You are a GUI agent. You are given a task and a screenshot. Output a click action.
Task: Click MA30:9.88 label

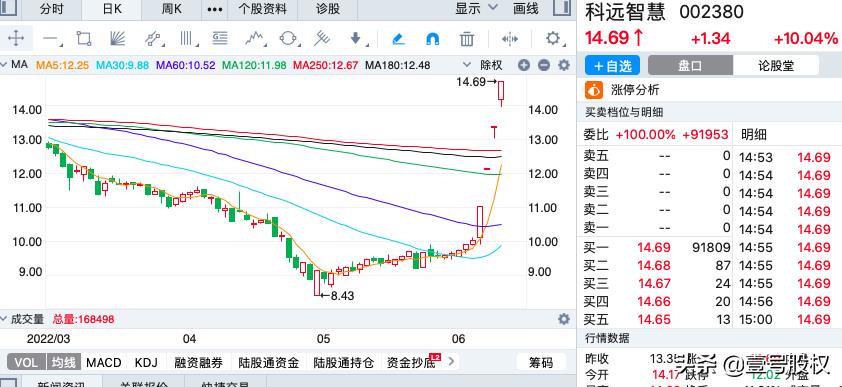coord(122,65)
